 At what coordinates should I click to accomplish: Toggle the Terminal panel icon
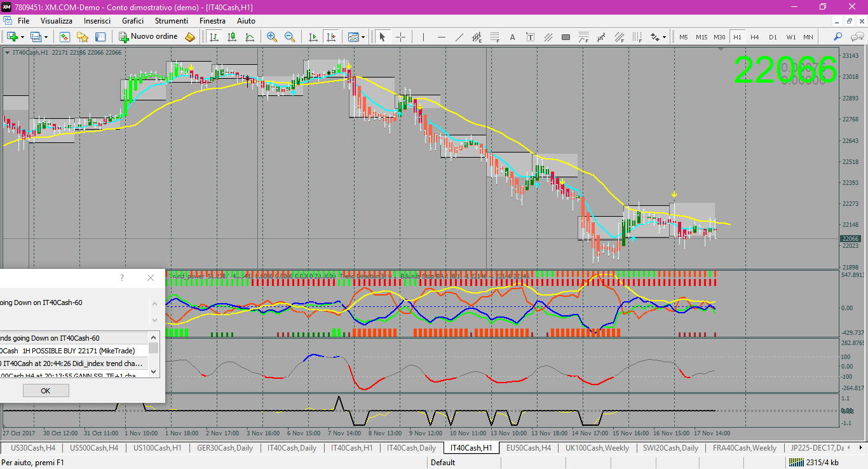point(100,37)
